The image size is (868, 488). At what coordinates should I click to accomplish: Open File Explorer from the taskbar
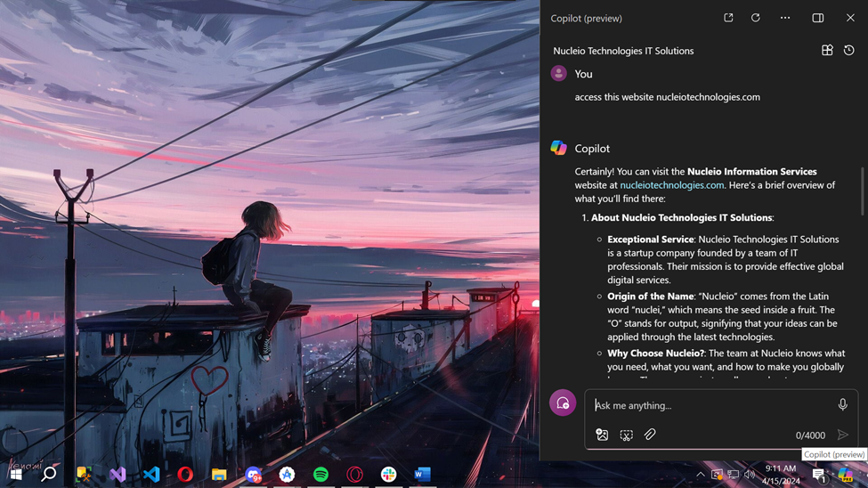(219, 474)
